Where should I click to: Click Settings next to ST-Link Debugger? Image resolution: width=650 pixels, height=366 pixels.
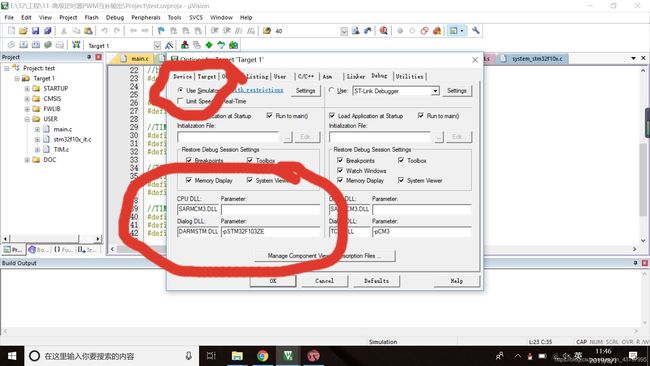(x=456, y=90)
